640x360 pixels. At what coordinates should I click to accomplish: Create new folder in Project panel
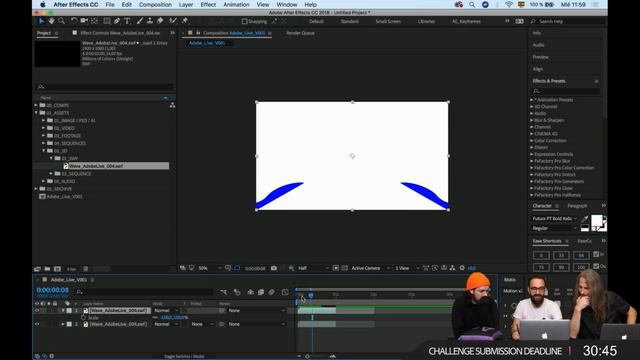[47, 269]
